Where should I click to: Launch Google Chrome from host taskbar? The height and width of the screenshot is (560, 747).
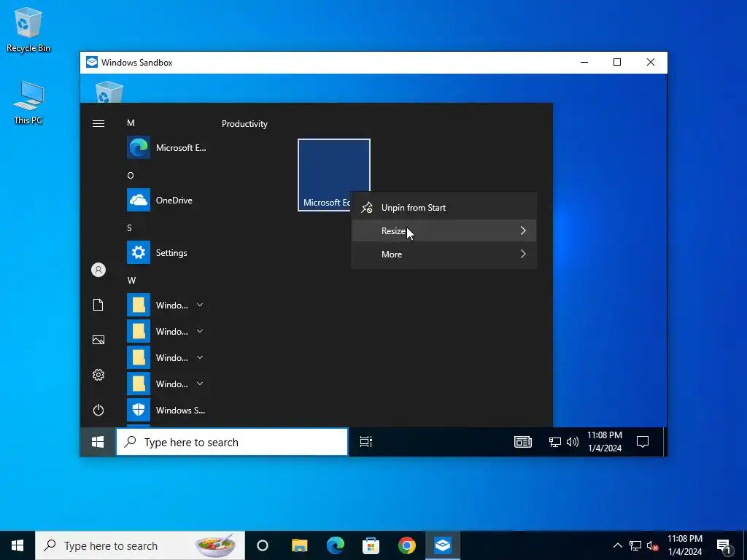click(407, 545)
